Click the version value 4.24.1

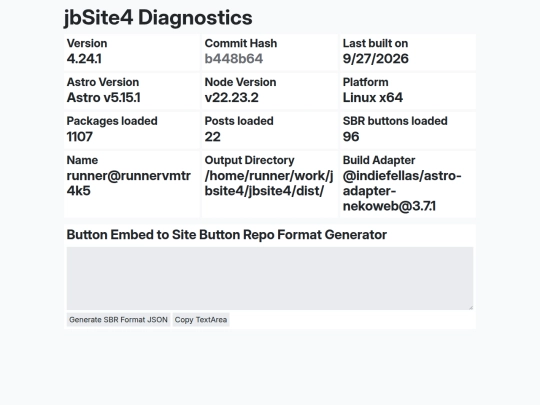pyautogui.click(x=84, y=59)
